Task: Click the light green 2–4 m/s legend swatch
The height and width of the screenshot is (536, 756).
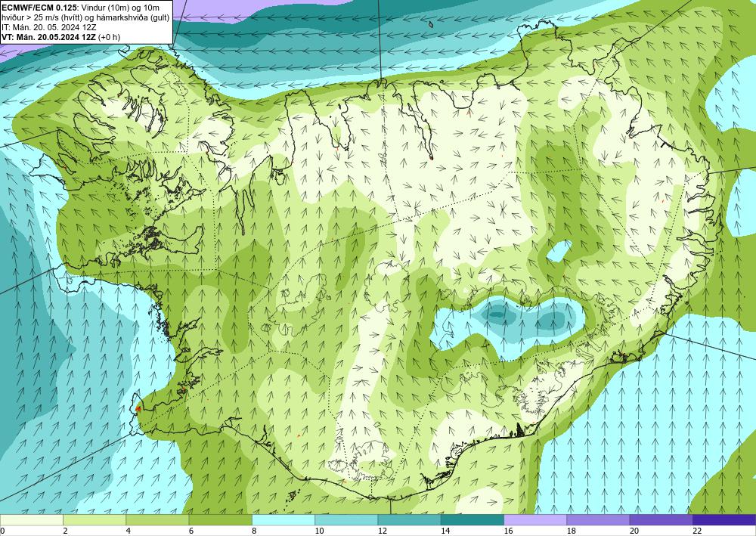Action: click(x=94, y=520)
